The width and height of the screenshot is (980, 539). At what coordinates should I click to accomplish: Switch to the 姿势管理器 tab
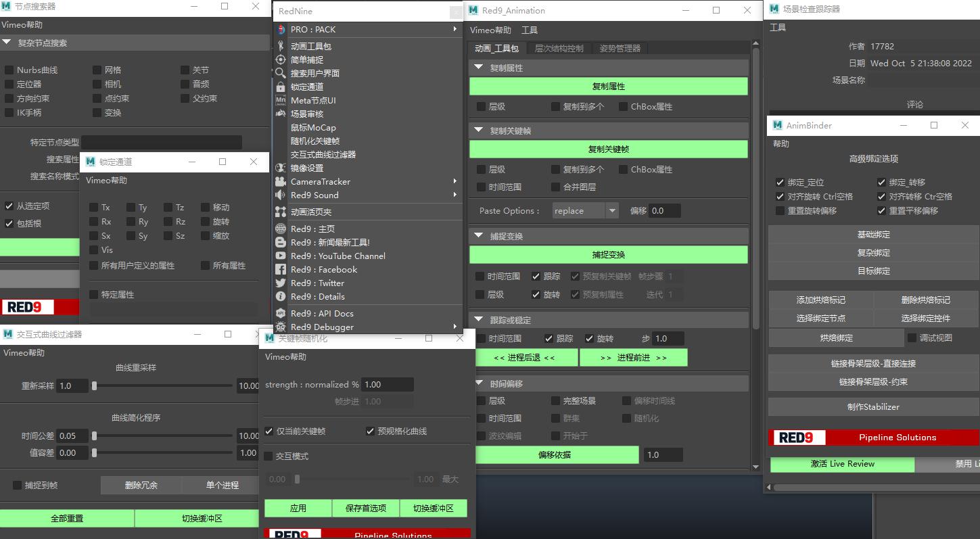tap(620, 49)
